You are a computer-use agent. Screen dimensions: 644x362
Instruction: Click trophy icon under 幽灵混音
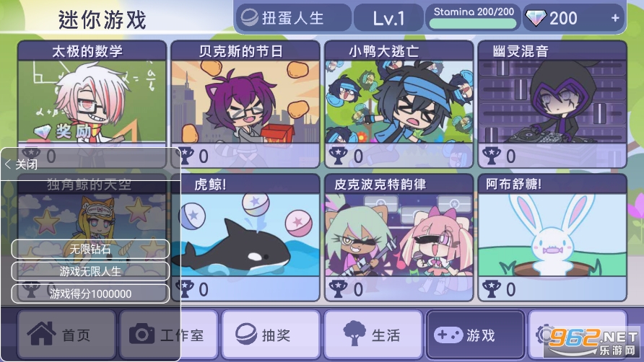point(491,156)
